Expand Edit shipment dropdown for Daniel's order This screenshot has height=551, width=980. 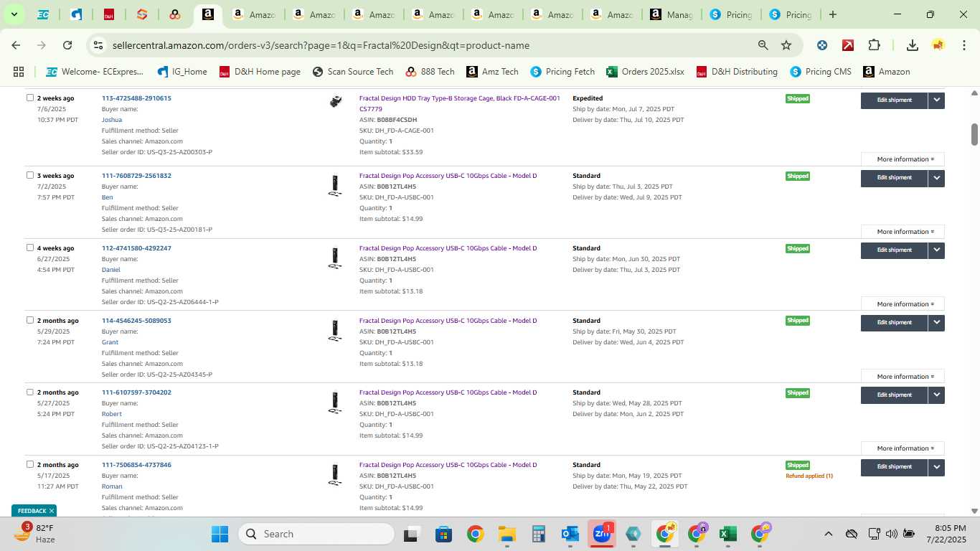click(936, 250)
